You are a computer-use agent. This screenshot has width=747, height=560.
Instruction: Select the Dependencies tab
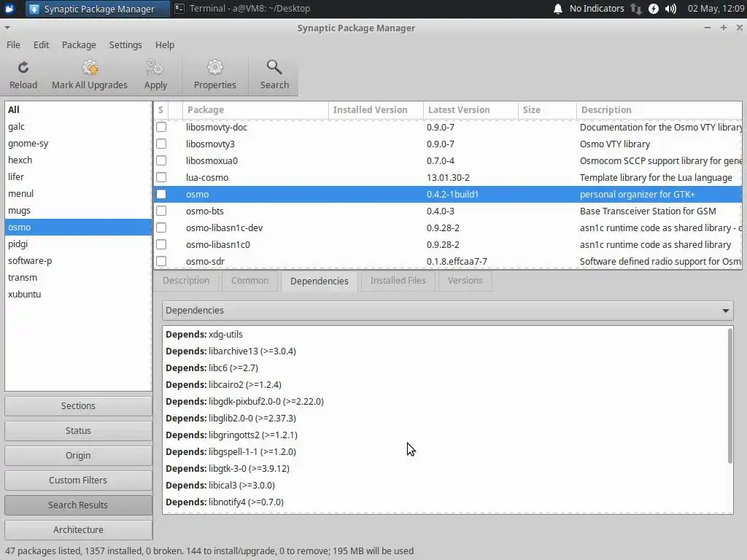pyautogui.click(x=320, y=281)
